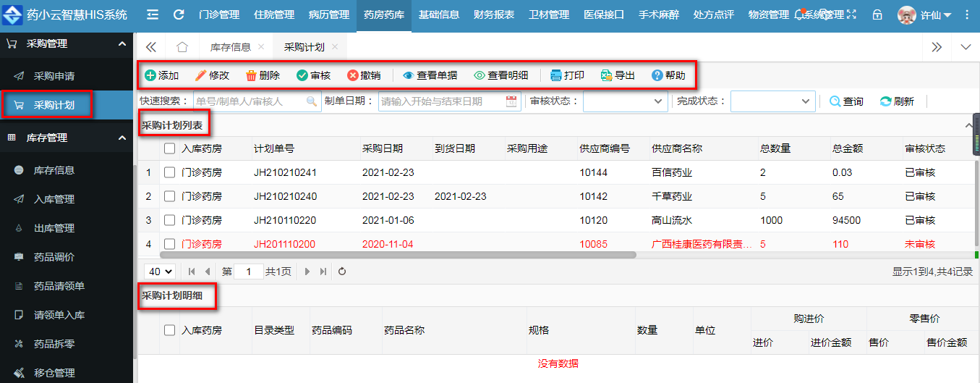The height and width of the screenshot is (383, 980).
Task: Go to last page pagination icon
Action: coord(323,272)
